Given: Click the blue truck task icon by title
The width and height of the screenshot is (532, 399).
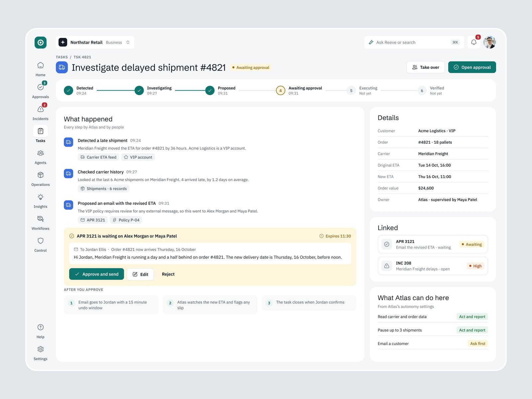Looking at the screenshot, I should click(x=62, y=67).
